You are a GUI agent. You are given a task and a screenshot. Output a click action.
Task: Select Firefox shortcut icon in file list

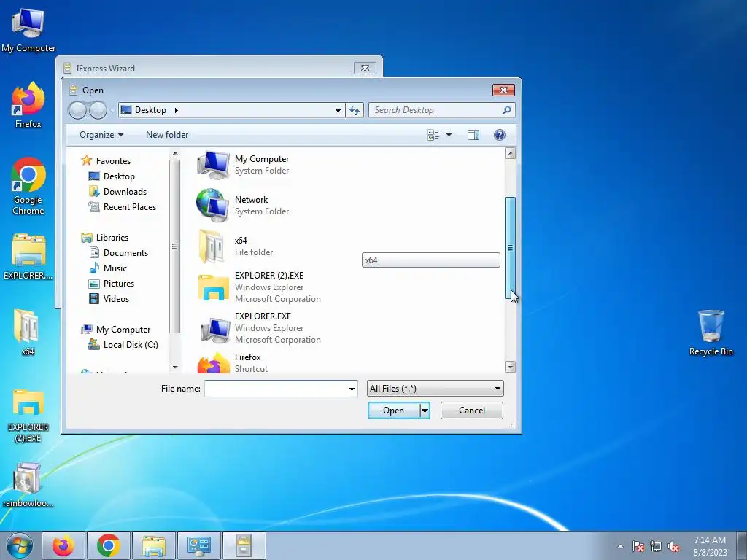coord(213,363)
